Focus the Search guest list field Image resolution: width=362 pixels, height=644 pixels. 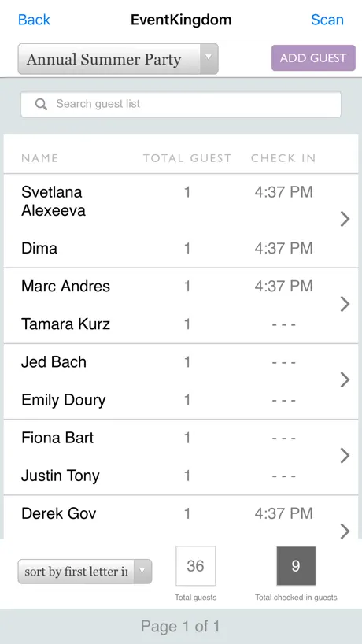180,105
